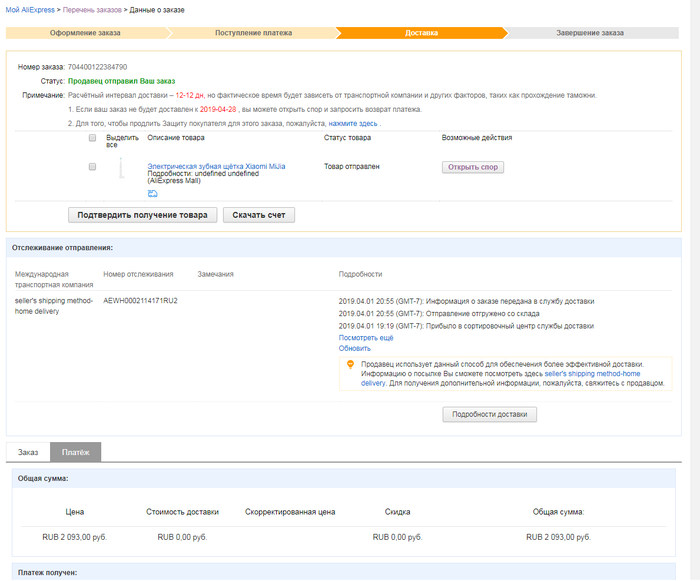Check the 'Выделить все' checkbox
Viewport: 700px width, 581px height.
93,137
